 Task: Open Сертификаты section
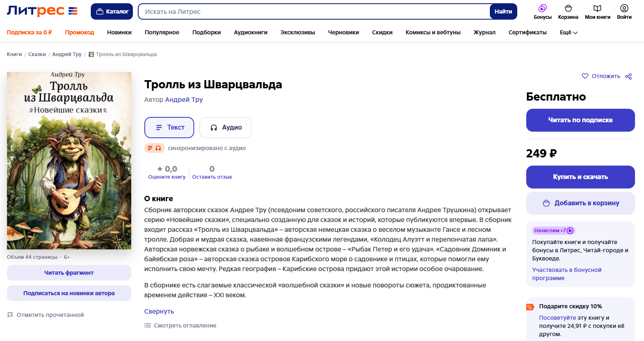(527, 32)
